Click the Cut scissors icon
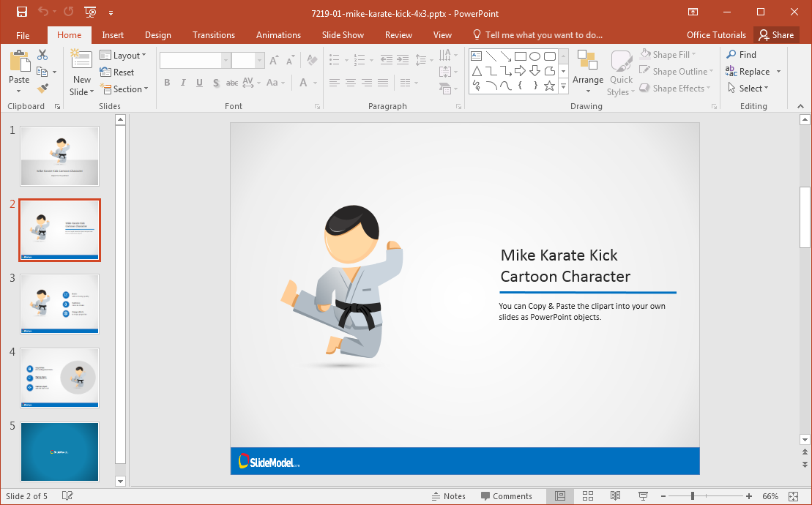Screen dimensions: 812x505 tap(42, 55)
